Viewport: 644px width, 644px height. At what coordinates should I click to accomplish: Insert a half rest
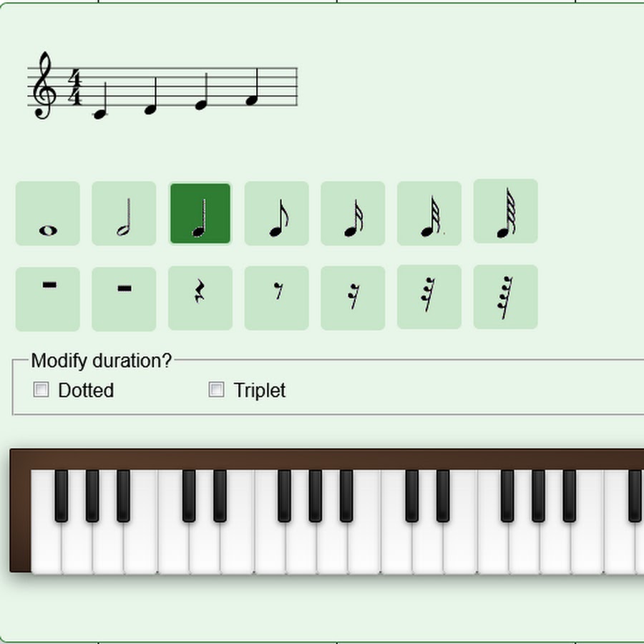[x=124, y=299]
